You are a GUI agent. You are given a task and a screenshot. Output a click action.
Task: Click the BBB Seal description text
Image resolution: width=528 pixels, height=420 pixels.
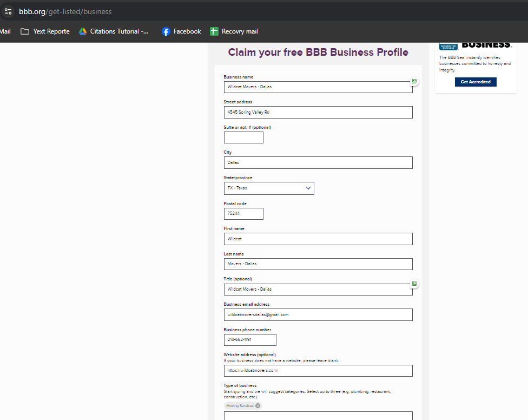point(475,64)
